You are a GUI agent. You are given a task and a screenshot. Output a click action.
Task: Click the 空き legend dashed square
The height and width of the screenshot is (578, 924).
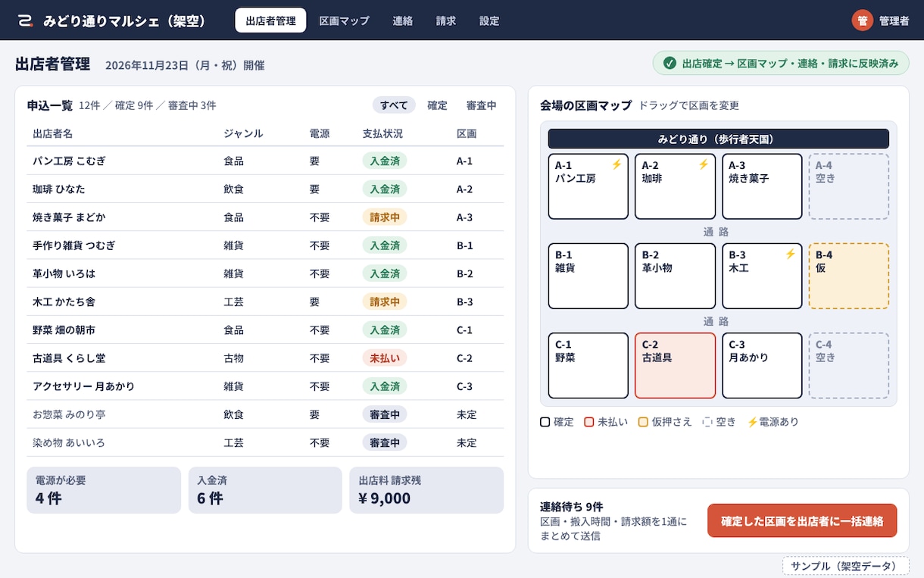click(707, 422)
